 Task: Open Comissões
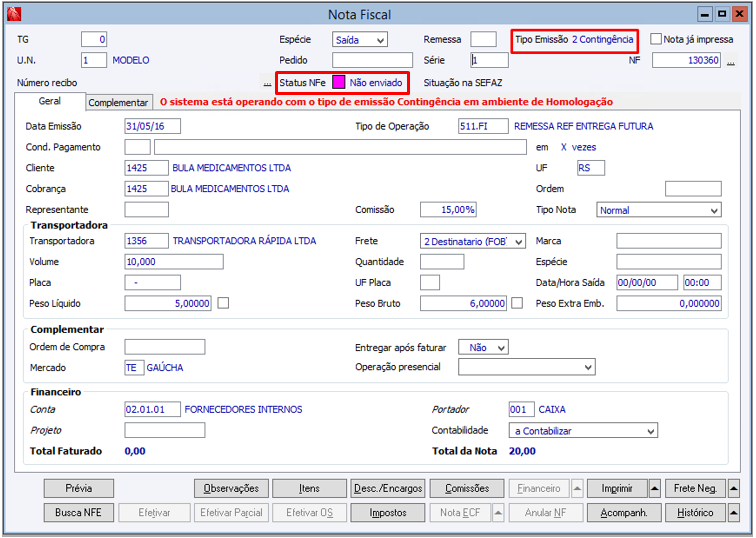click(x=467, y=488)
